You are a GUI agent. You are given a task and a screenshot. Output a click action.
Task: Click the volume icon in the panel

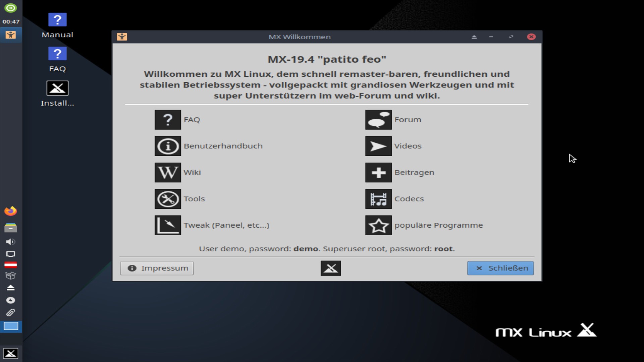point(11,242)
